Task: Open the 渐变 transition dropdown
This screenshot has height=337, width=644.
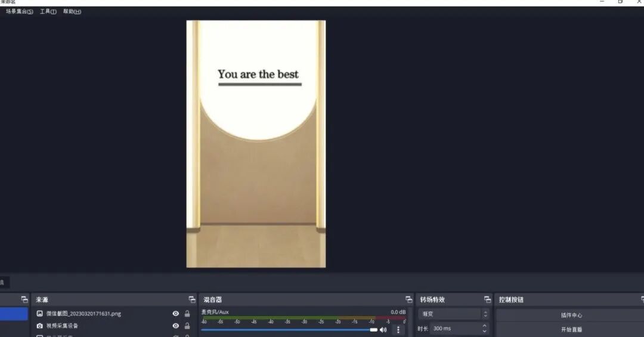Action: point(454,314)
